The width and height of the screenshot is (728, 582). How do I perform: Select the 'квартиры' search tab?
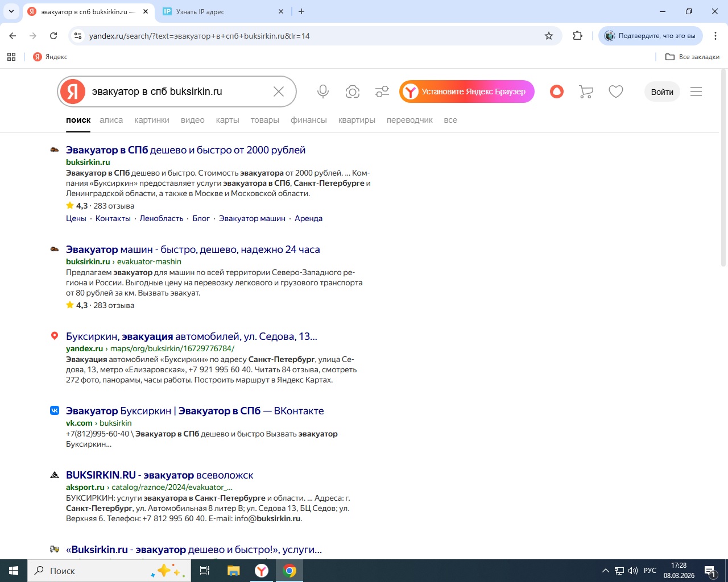click(357, 120)
